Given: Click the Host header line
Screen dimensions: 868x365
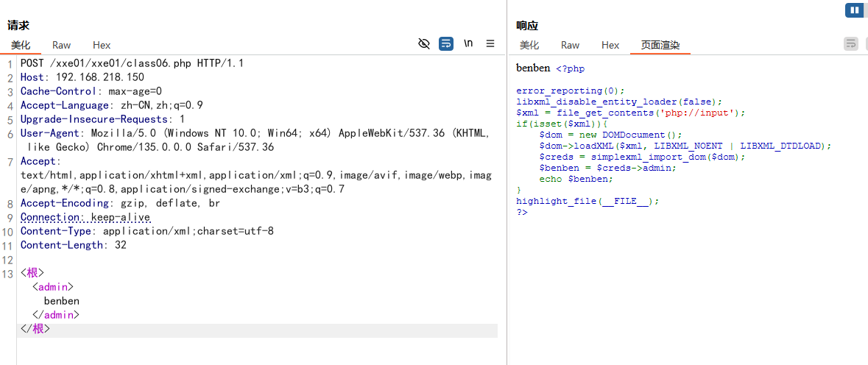Looking at the screenshot, I should click(x=82, y=77).
